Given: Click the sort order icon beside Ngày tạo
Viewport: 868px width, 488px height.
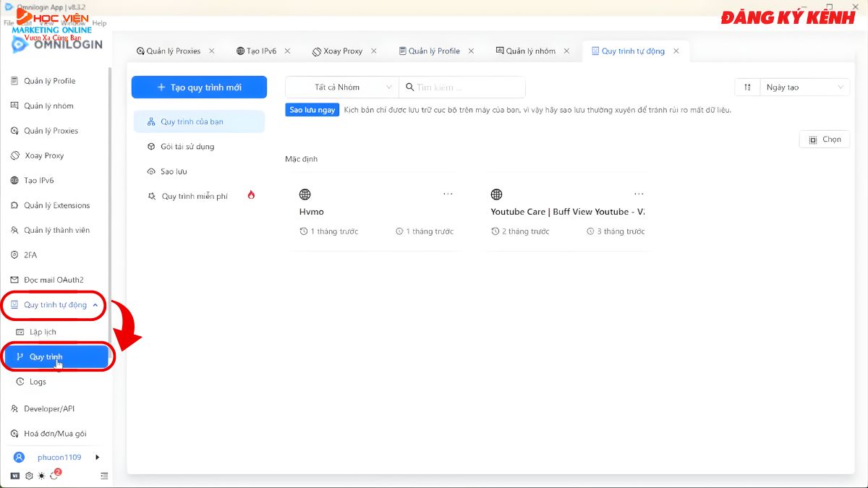Looking at the screenshot, I should (747, 87).
